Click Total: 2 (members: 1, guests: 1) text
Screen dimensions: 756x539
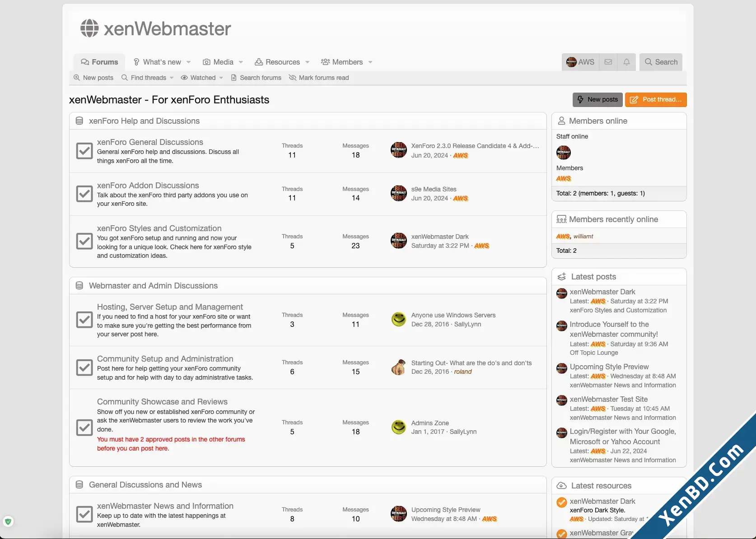tap(601, 193)
